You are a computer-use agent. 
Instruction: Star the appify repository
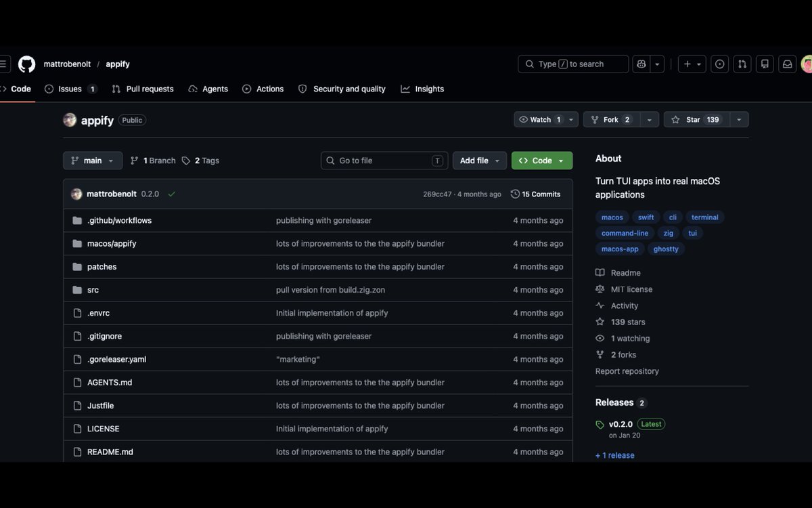pyautogui.click(x=696, y=119)
